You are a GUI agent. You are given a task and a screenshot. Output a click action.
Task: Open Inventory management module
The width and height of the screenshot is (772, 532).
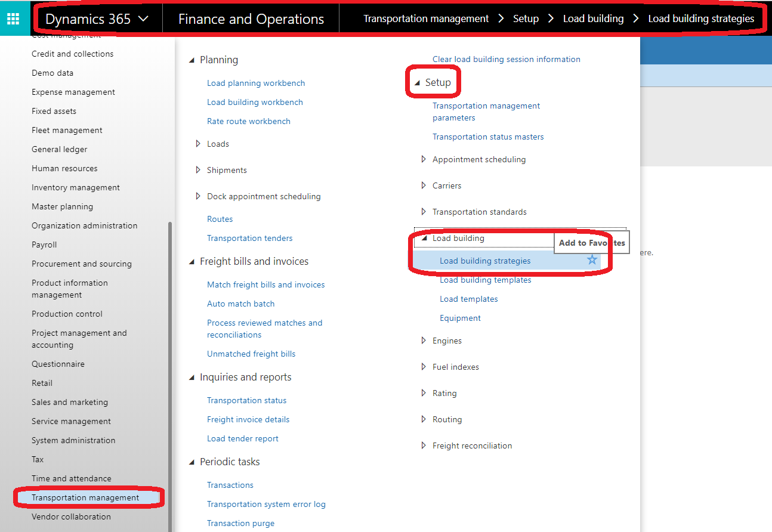tap(76, 187)
